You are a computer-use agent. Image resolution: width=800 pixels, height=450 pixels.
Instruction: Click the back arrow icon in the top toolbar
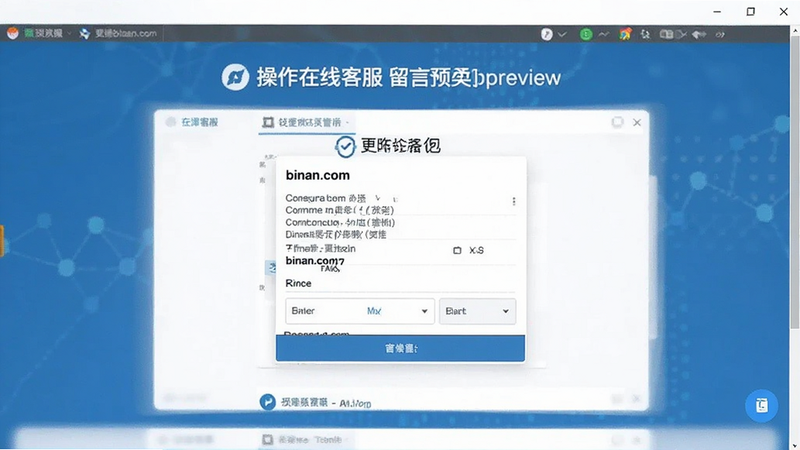coord(699,34)
